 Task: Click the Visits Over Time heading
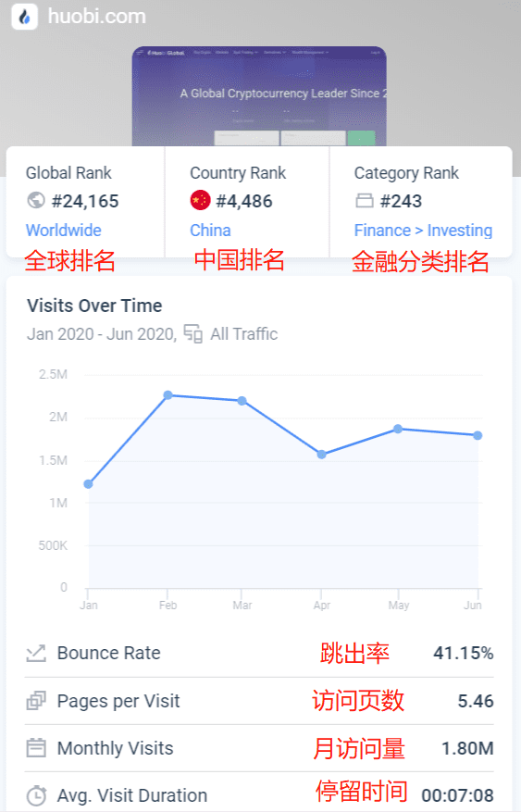click(94, 306)
